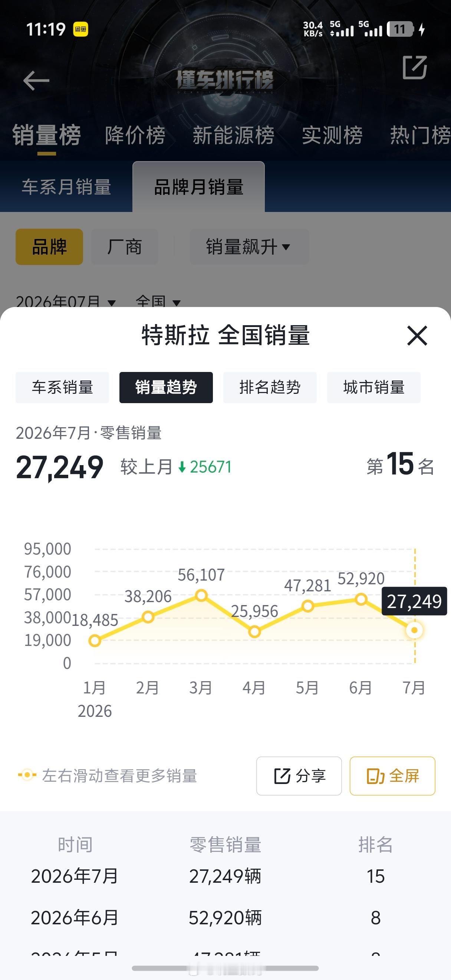Show the 城市销量 view

pyautogui.click(x=374, y=387)
